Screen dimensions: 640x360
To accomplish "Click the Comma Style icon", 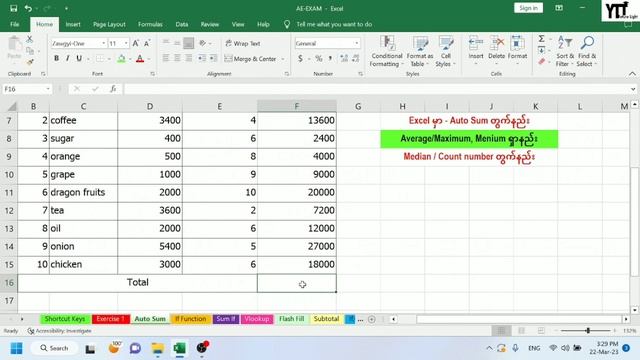I will (x=330, y=58).
